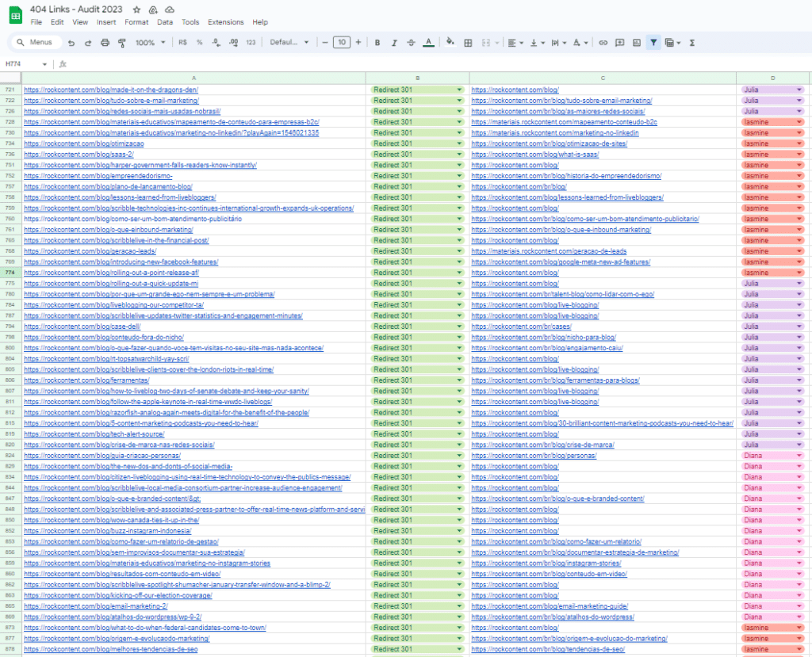Increase font size with plus button
Screen dimensions: 812x657
pyautogui.click(x=358, y=43)
